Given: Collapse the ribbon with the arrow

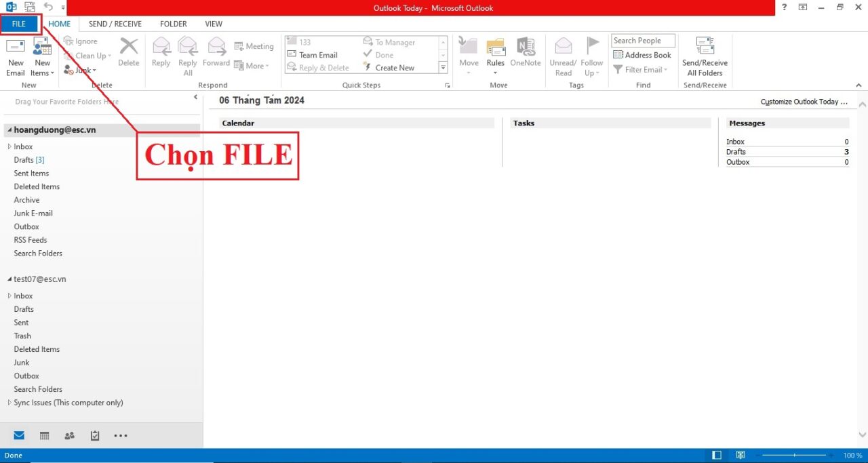Looking at the screenshot, I should [859, 85].
